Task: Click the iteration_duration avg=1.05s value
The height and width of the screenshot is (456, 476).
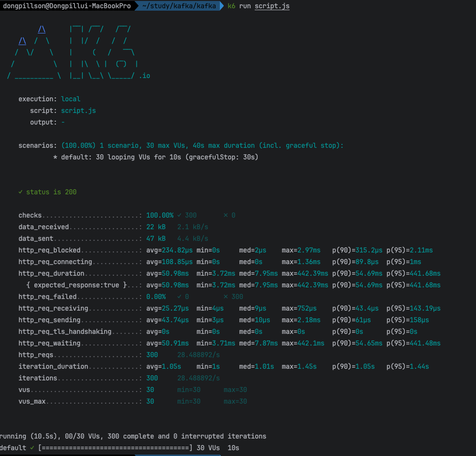Action: point(164,367)
